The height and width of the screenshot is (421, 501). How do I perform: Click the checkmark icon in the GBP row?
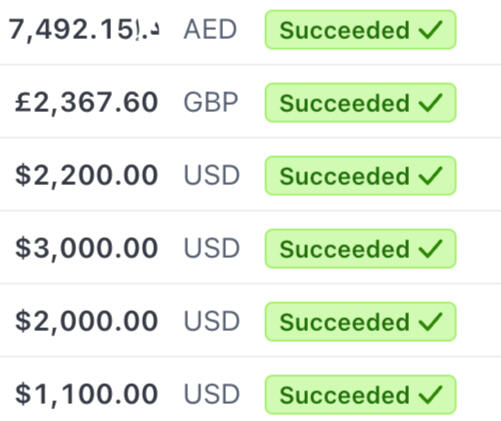[x=431, y=103]
